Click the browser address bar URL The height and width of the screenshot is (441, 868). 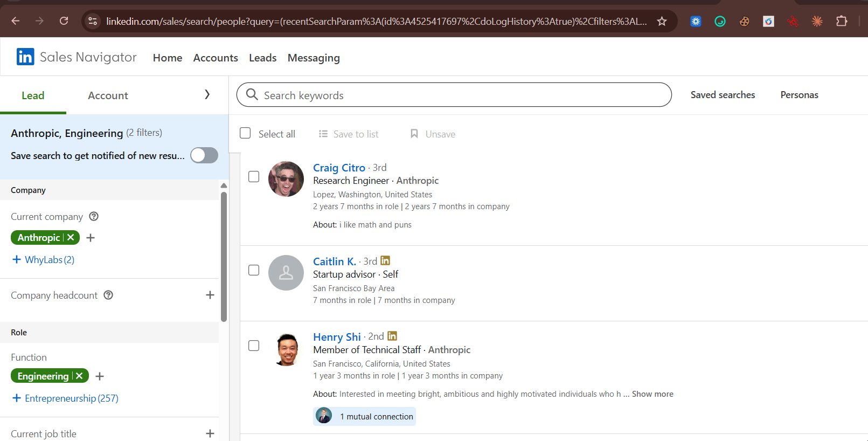click(376, 22)
